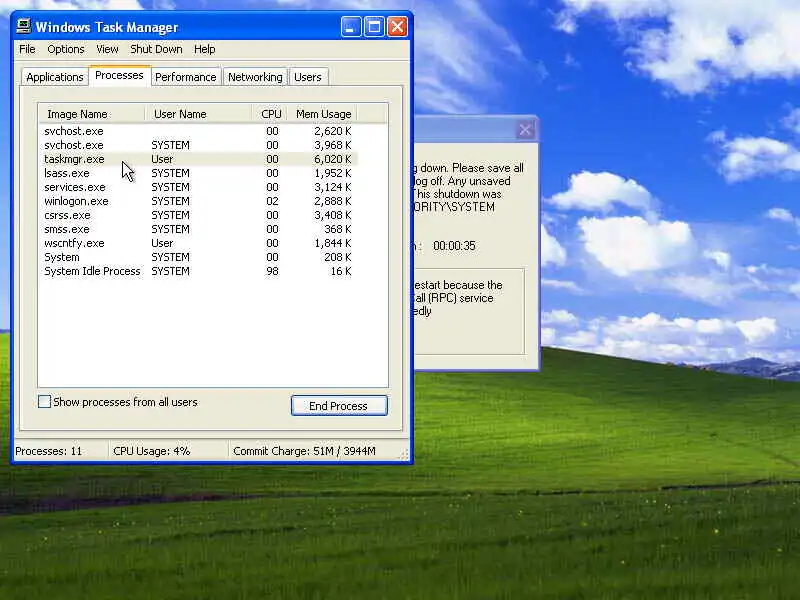The width and height of the screenshot is (800, 600).
Task: Select the System Idle Process row
Action: 198,271
